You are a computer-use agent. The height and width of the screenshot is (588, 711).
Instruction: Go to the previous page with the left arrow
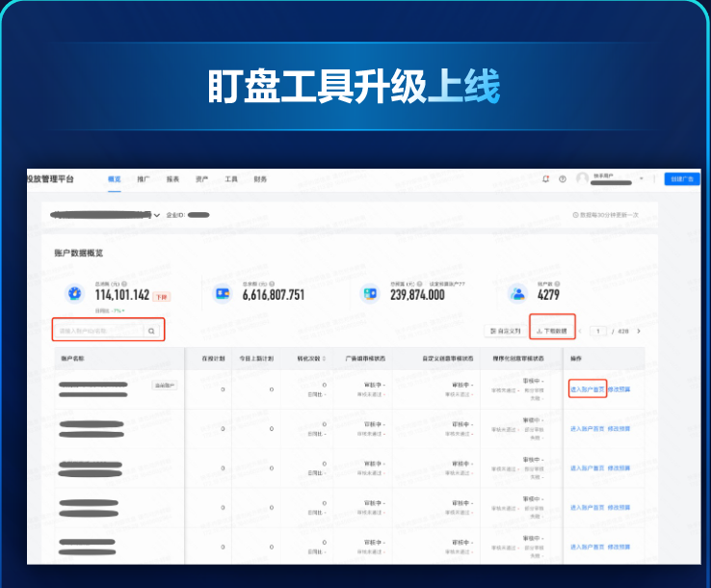coord(580,331)
